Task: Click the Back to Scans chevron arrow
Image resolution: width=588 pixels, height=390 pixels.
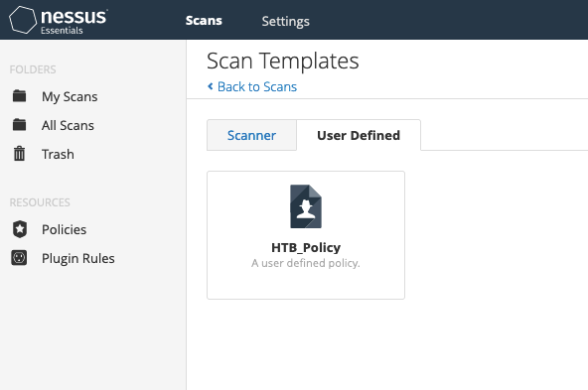Action: click(x=211, y=86)
